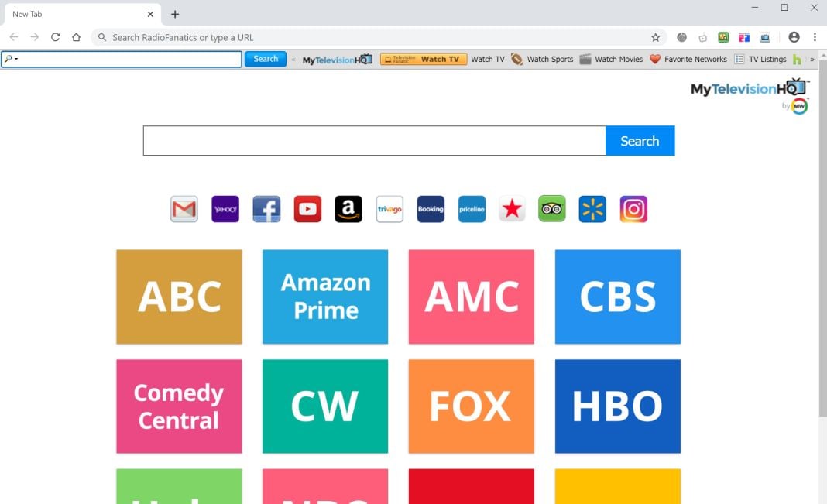
Task: Bookmark this page with the star icon
Action: 655,37
